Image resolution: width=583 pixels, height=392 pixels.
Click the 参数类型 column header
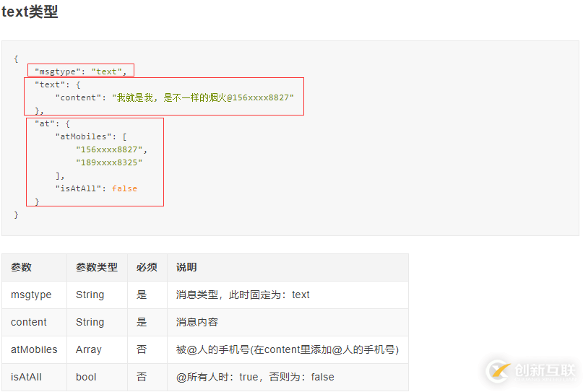pos(96,267)
